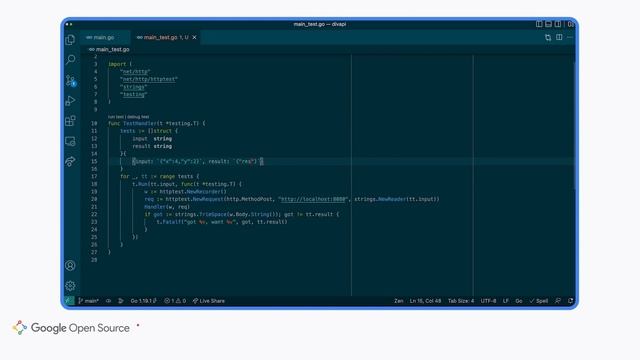Close the main_test.go tab

(x=194, y=37)
